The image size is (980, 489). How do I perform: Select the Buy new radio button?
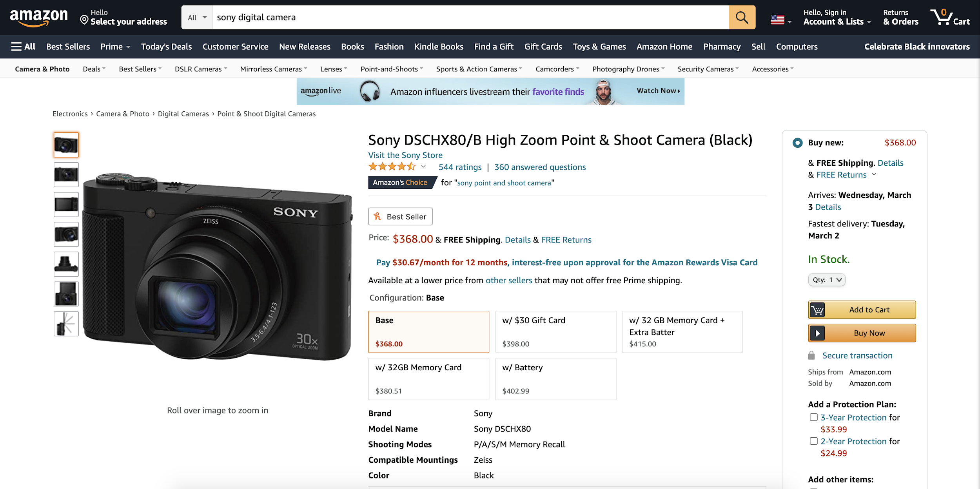pyautogui.click(x=797, y=143)
